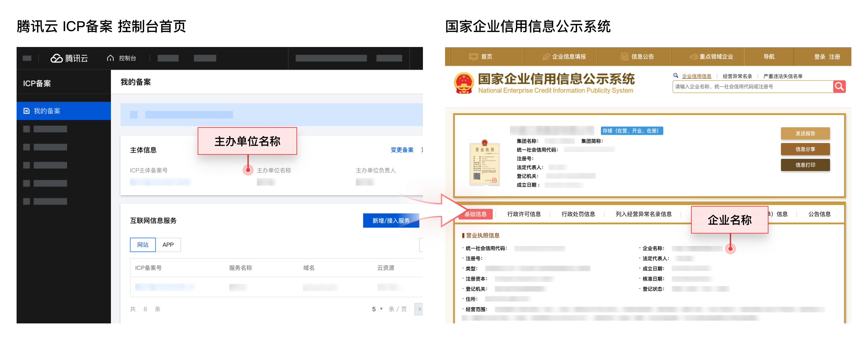
Task: Open the 基础信息 tab
Action: point(475,214)
